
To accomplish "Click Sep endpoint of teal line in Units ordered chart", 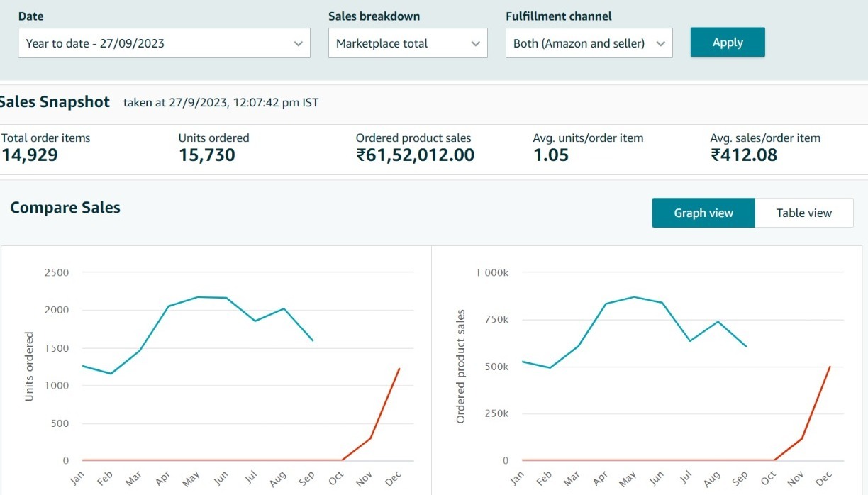I will (x=313, y=340).
